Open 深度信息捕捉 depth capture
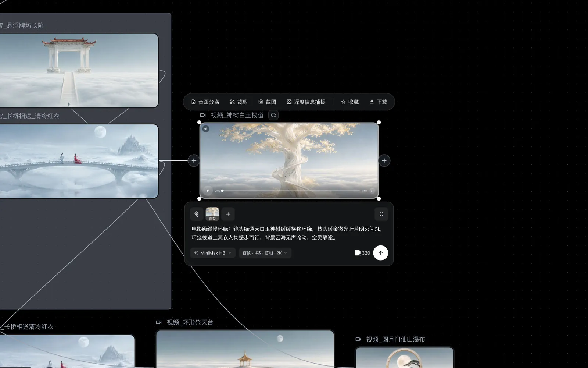Image resolution: width=588 pixels, height=368 pixels. tap(306, 102)
